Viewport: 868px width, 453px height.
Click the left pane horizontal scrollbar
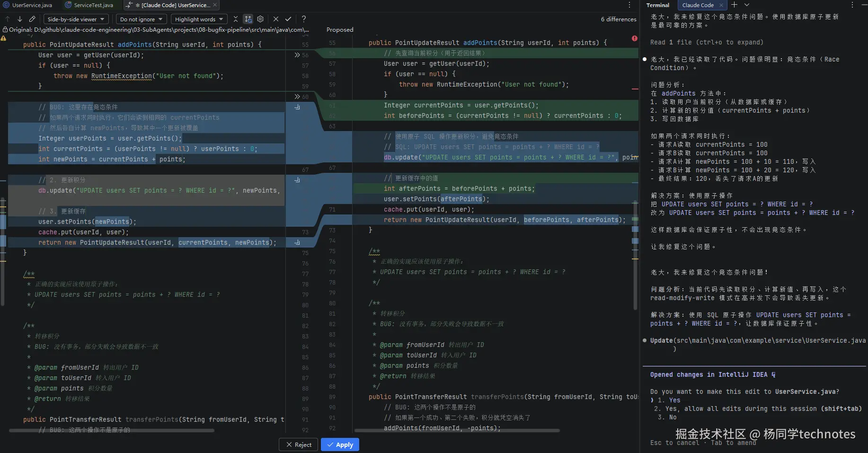[x=112, y=431]
